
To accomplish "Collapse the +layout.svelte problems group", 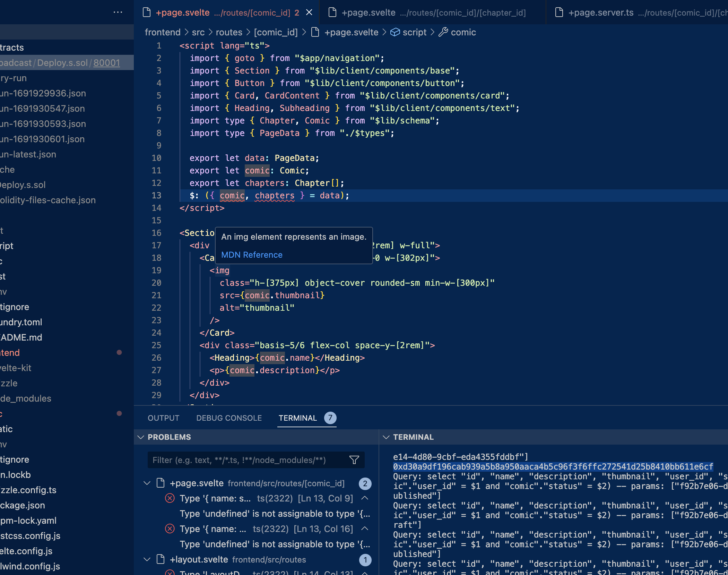I will coord(147,559).
